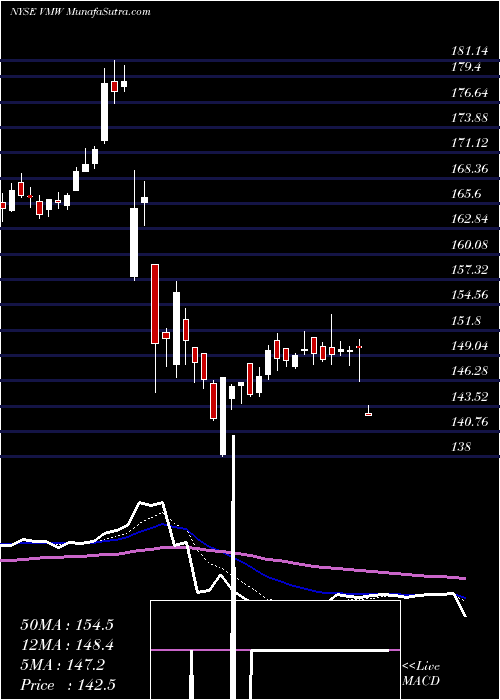Click the 171.12 price label
The image size is (500, 700).
click(469, 143)
